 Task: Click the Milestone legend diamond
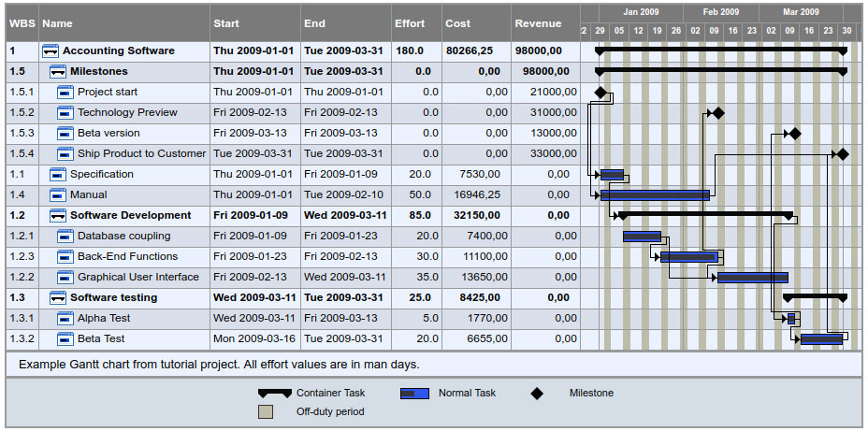tap(536, 394)
